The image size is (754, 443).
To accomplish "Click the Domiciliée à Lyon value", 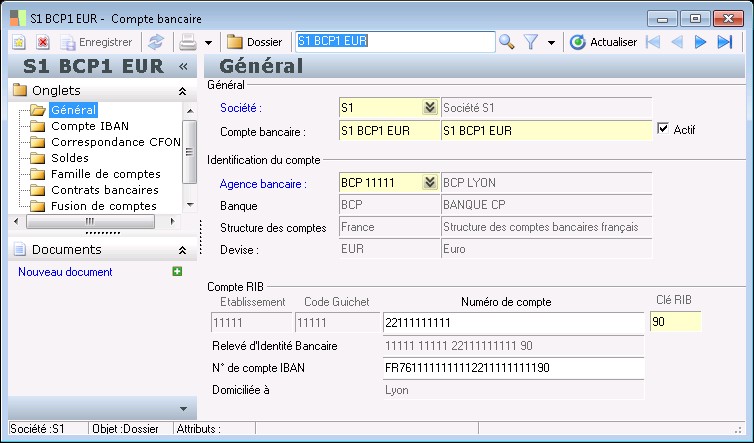I will pyautogui.click(x=513, y=390).
